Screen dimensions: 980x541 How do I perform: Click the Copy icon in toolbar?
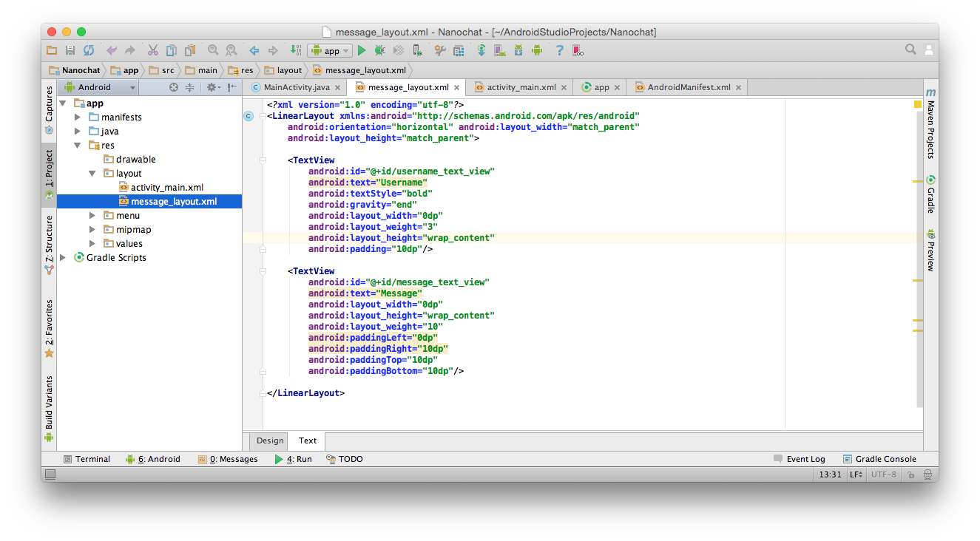(x=172, y=50)
